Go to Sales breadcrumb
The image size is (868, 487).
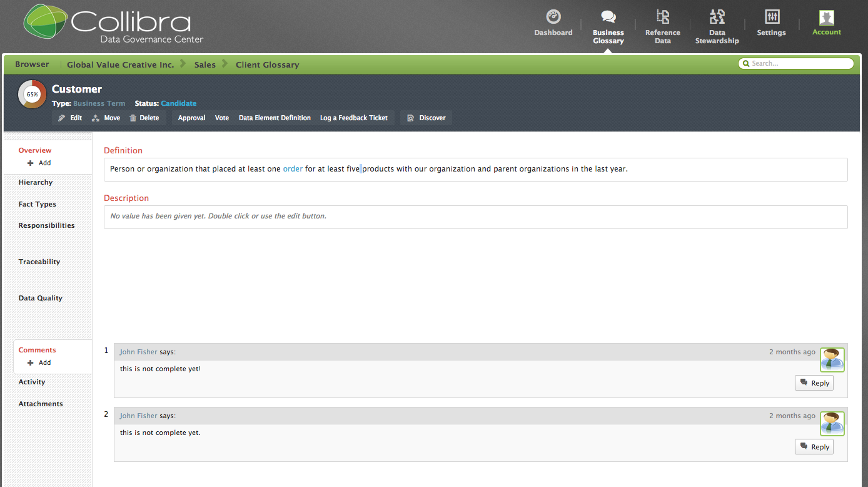click(x=205, y=64)
